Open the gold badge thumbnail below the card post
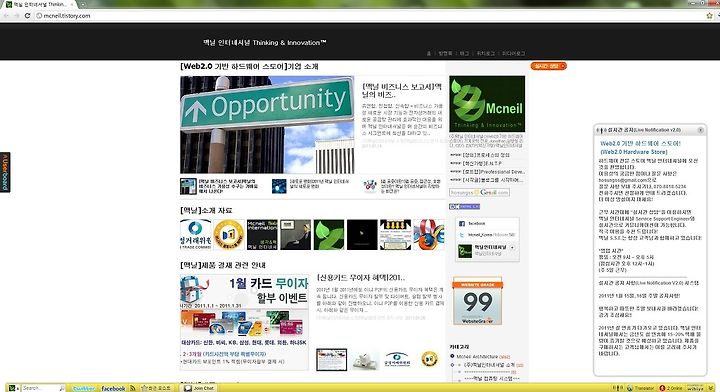720x392 pixels. [x=429, y=359]
